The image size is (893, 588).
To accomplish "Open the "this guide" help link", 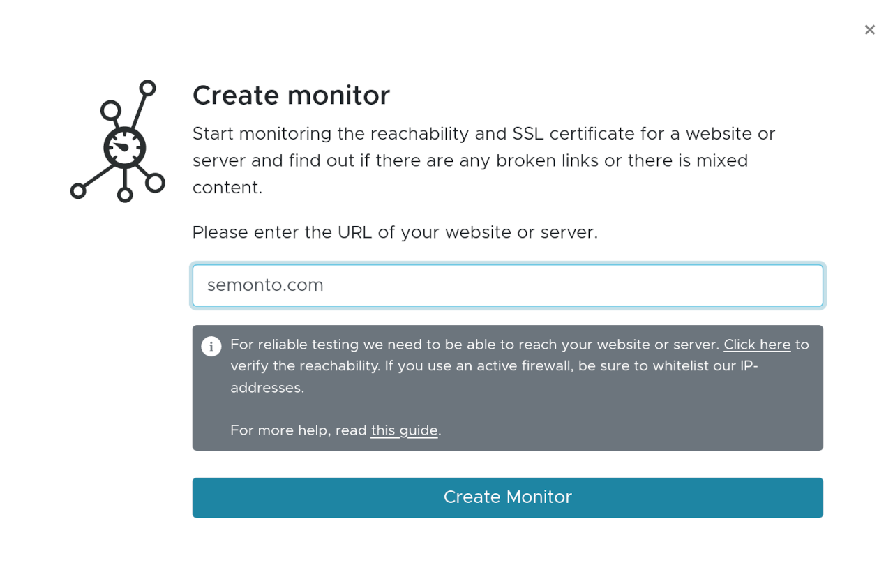I will pos(404,430).
